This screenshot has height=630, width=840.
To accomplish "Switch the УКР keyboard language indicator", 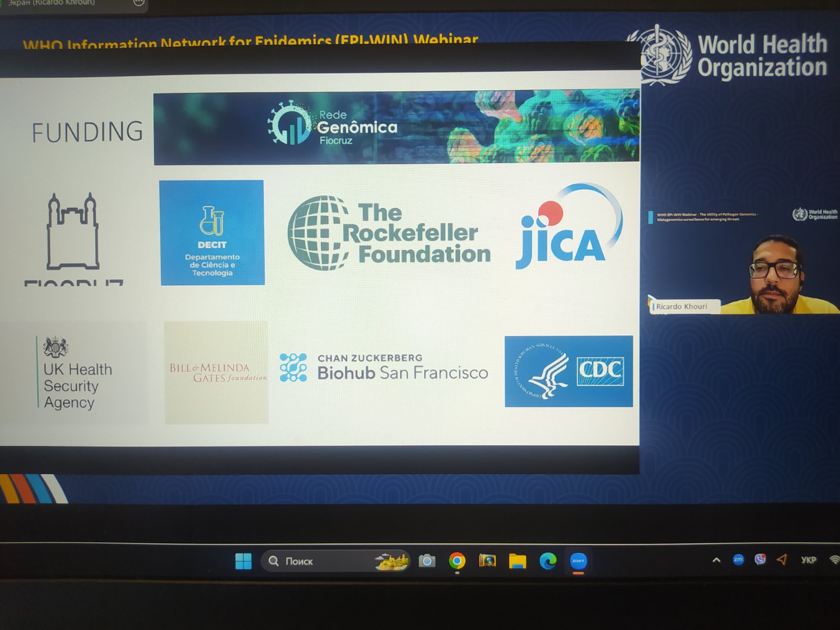I will point(808,560).
